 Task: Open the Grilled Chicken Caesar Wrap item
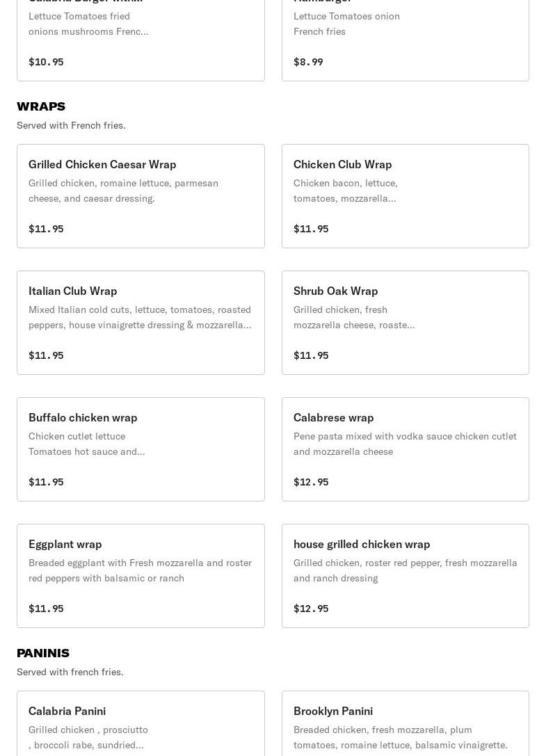pos(140,196)
